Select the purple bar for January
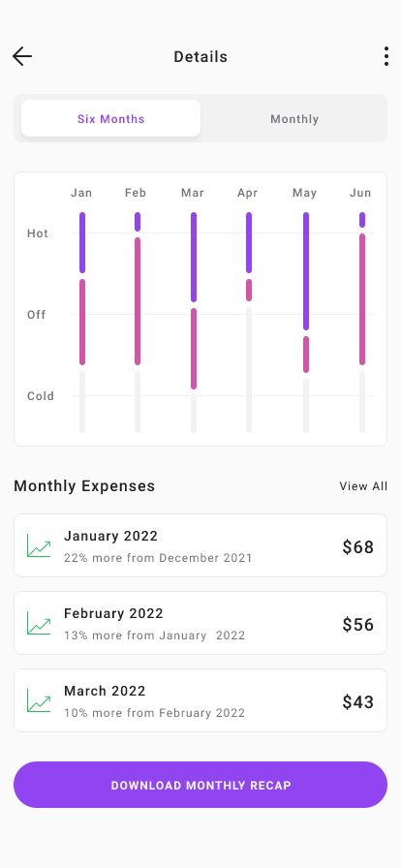Viewport: 401px width, 868px height. pyautogui.click(x=82, y=242)
